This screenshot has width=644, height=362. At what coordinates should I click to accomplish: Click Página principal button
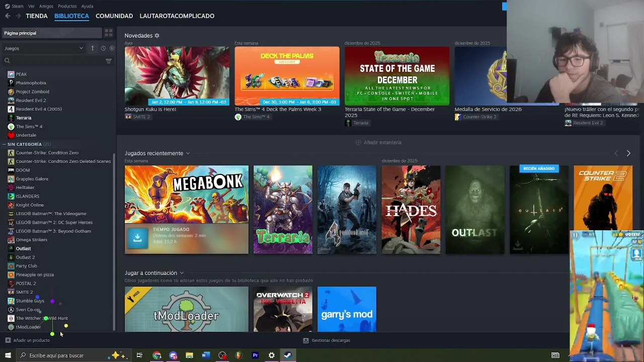click(51, 33)
